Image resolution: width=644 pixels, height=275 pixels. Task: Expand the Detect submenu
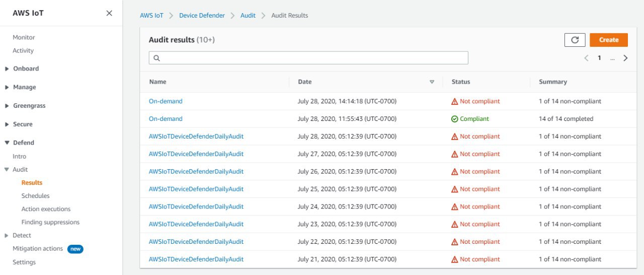pyautogui.click(x=7, y=235)
